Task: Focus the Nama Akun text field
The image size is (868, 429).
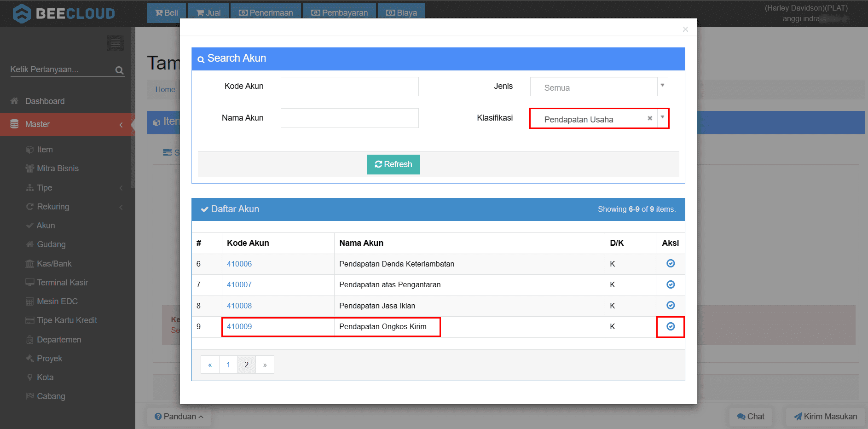Action: [x=349, y=118]
